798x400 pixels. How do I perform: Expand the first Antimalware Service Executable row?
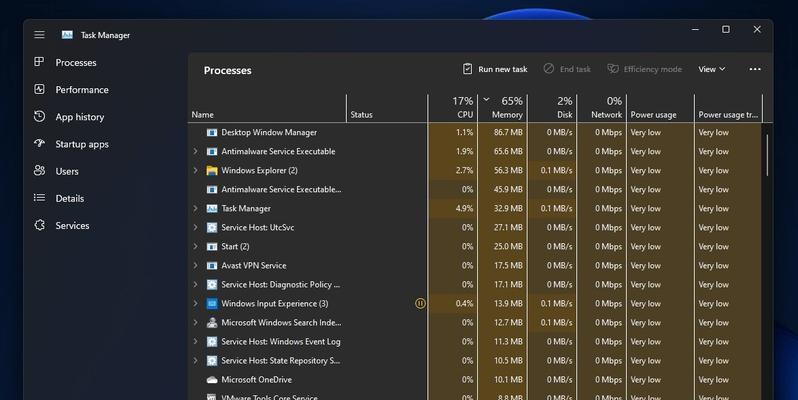195,151
